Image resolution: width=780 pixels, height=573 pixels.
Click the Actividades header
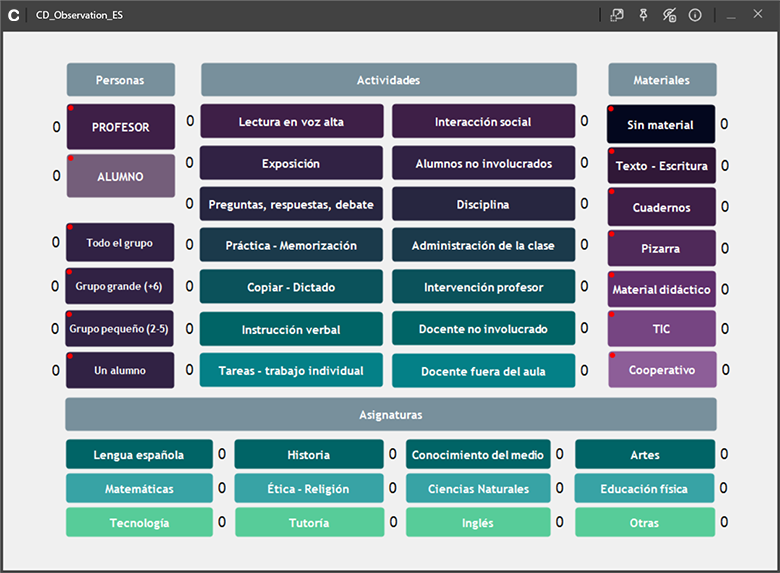pyautogui.click(x=389, y=80)
